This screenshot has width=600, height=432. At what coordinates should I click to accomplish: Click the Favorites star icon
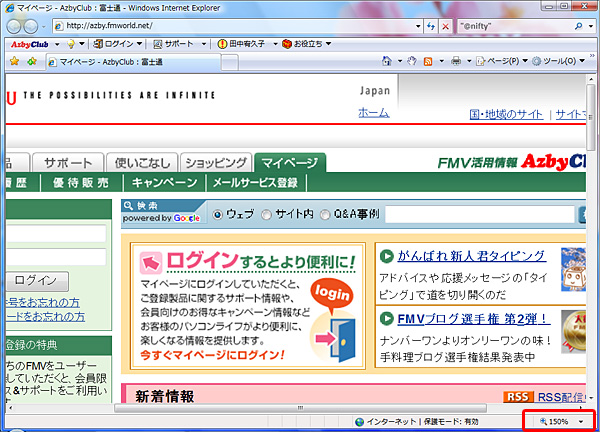pyautogui.click(x=15, y=61)
